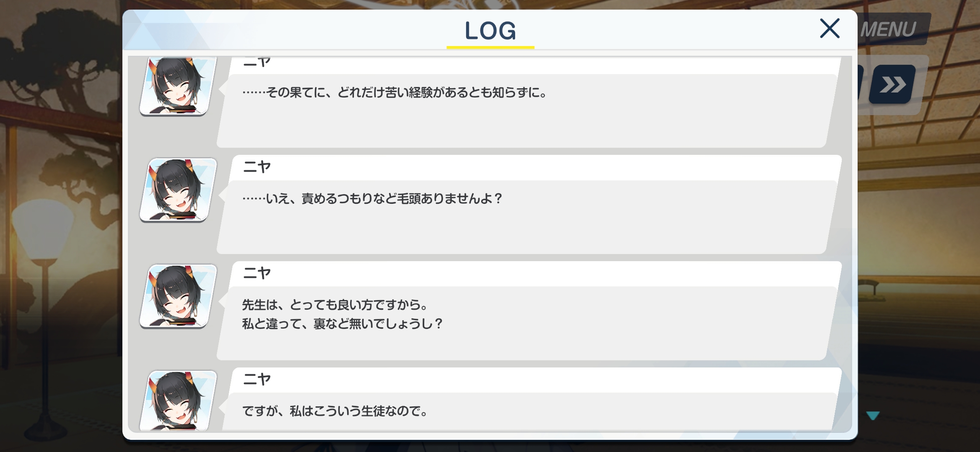The width and height of the screenshot is (980, 452).
Task: Select the log line 私と違って、裏など無いでしょうし
Action: pos(342,324)
